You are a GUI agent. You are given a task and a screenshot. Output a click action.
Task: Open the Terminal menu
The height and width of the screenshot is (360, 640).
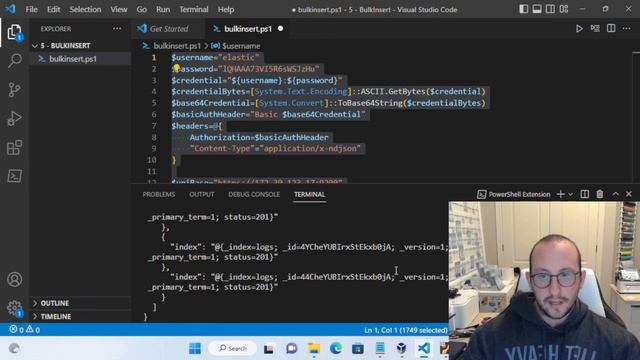click(193, 9)
